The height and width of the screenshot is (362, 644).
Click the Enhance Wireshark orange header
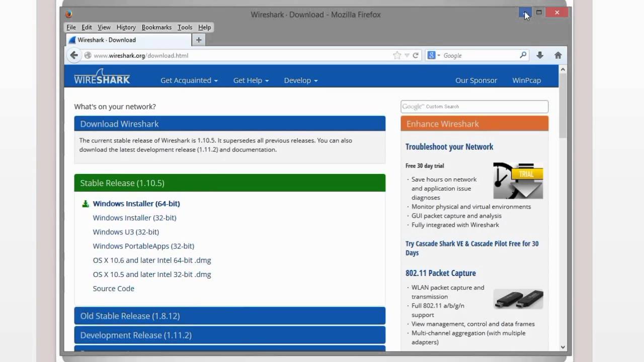474,124
